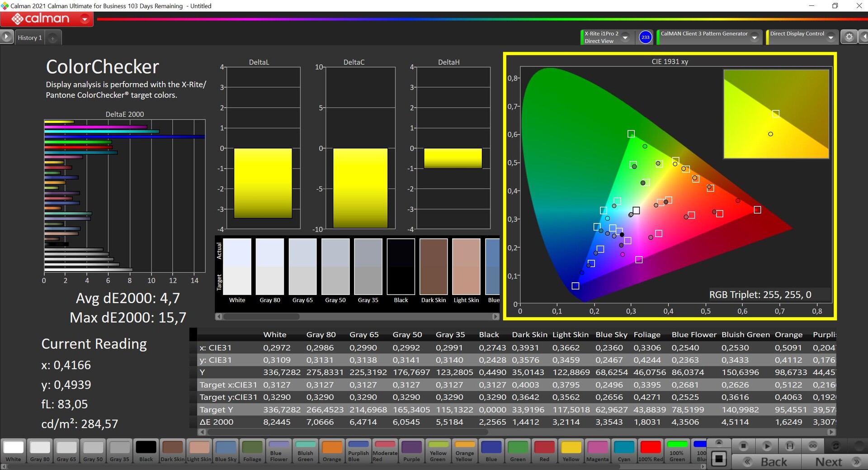
Task: Expand CalMAN Client 3 Pattern Generator dropdown
Action: [x=754, y=38]
